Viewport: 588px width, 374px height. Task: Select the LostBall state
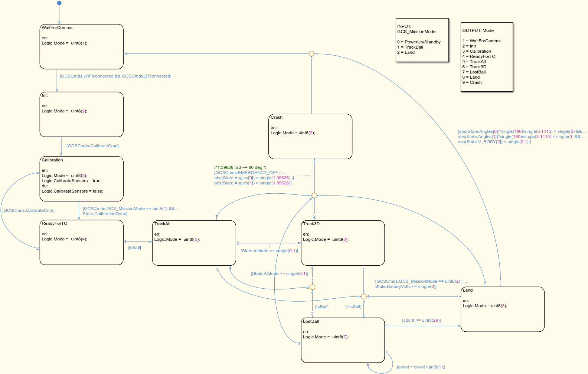click(x=343, y=340)
